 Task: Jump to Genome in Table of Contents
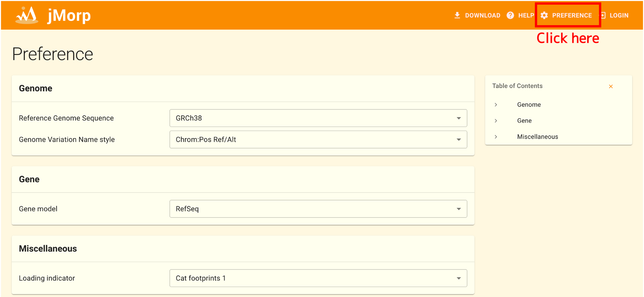[529, 105]
